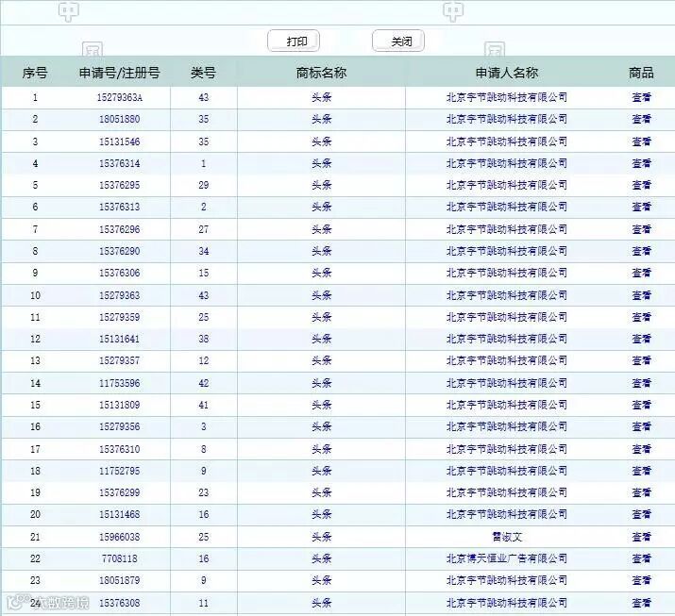This screenshot has height=616, width=675.
Task: Click application number 18051879
Action: tap(120, 580)
